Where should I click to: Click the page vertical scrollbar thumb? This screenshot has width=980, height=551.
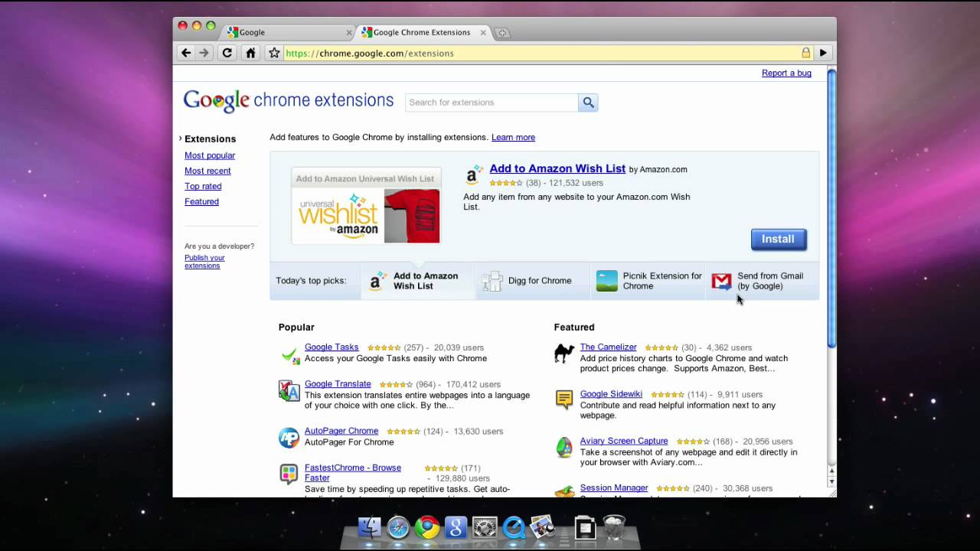pyautogui.click(x=831, y=208)
